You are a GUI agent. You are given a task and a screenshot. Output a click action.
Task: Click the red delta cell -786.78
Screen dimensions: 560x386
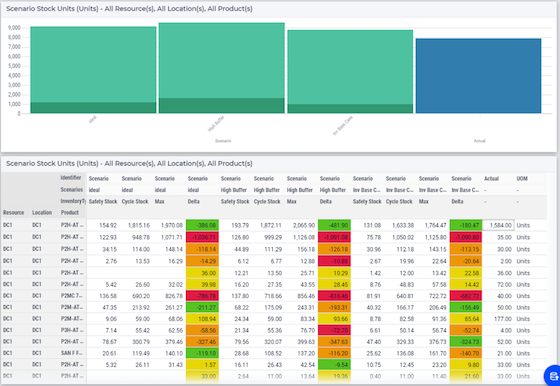click(x=202, y=296)
